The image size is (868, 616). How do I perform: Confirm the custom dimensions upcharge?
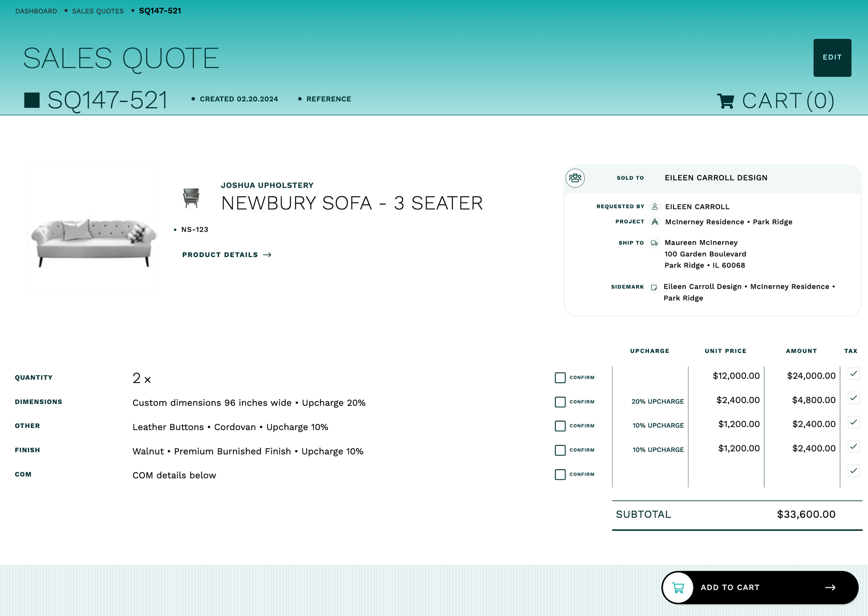[x=560, y=402]
